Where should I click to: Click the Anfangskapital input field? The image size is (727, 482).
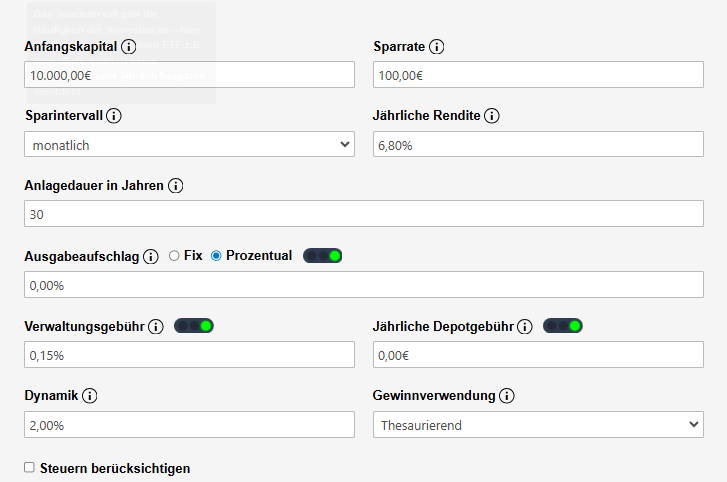(x=189, y=75)
